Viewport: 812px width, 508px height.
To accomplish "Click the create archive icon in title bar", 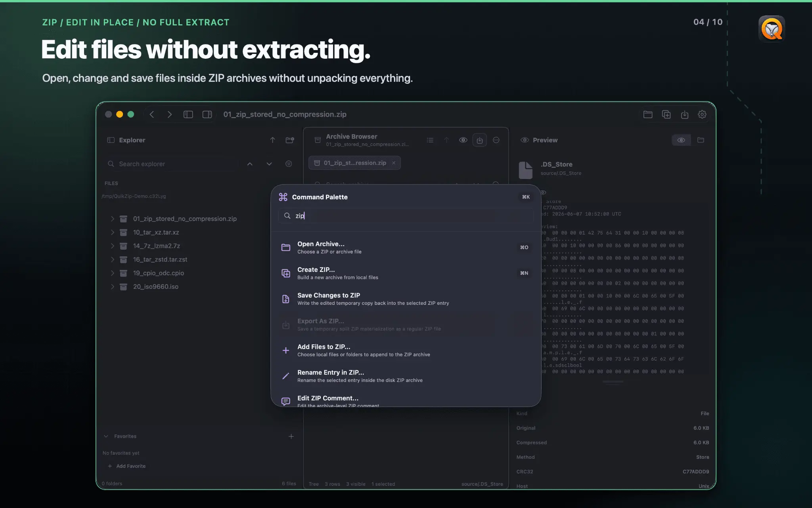I will click(666, 114).
